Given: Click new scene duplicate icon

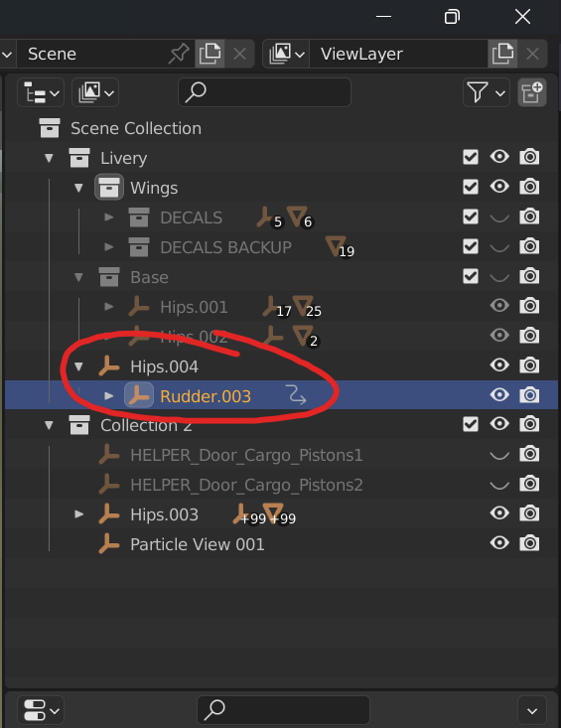Looking at the screenshot, I should coord(210,54).
